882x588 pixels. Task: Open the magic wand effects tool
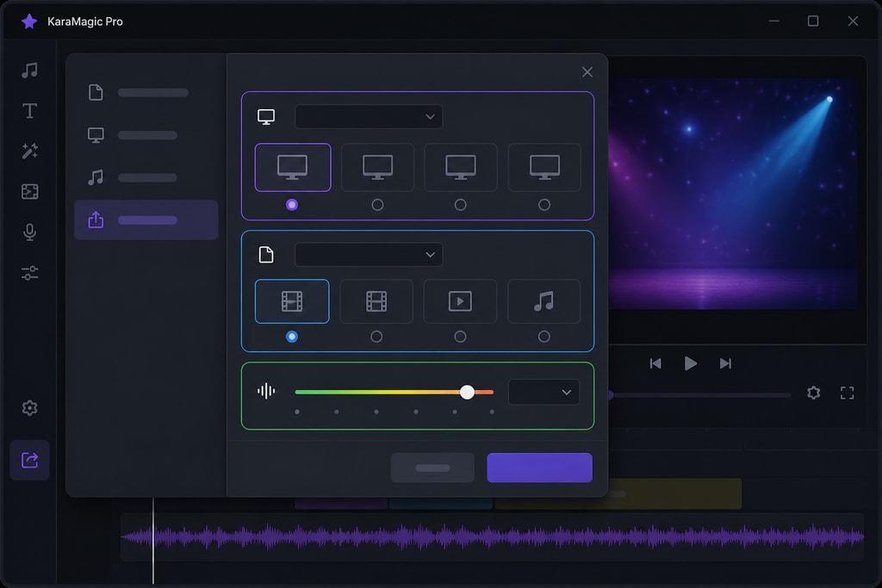[30, 151]
